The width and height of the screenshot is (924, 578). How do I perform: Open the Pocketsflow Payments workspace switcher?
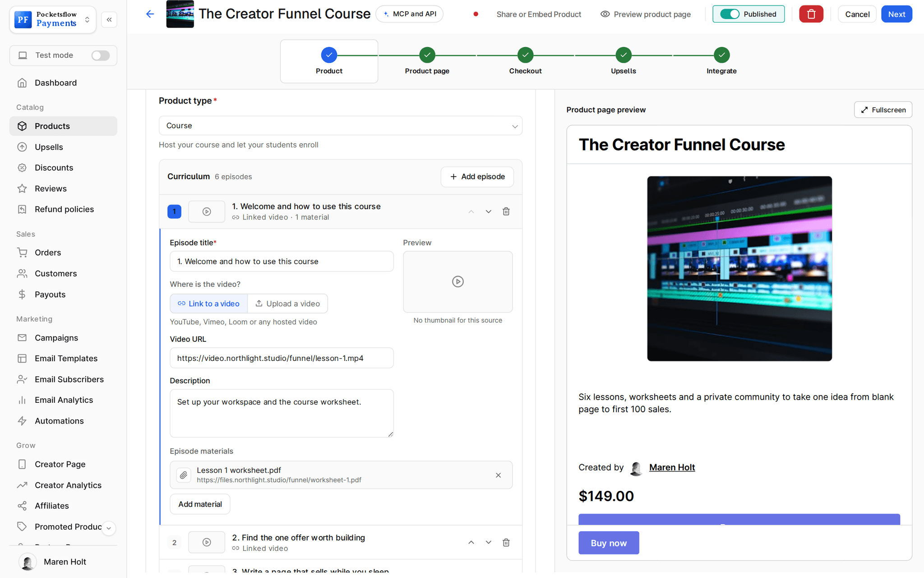tap(52, 19)
